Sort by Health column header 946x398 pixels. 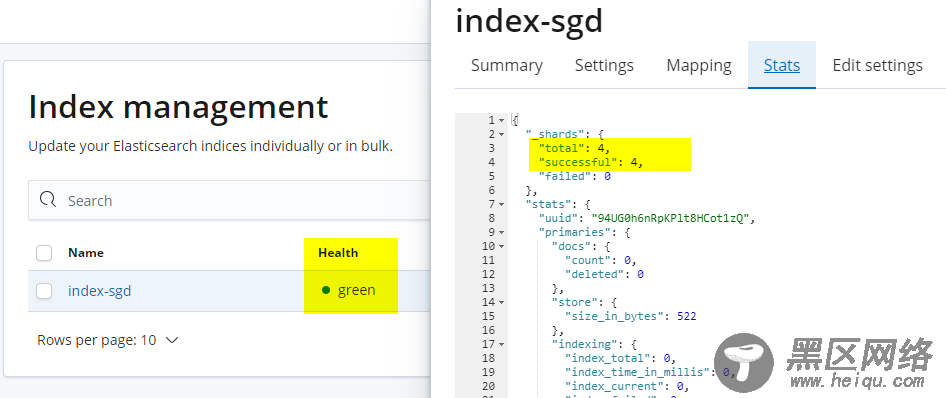[x=338, y=253]
